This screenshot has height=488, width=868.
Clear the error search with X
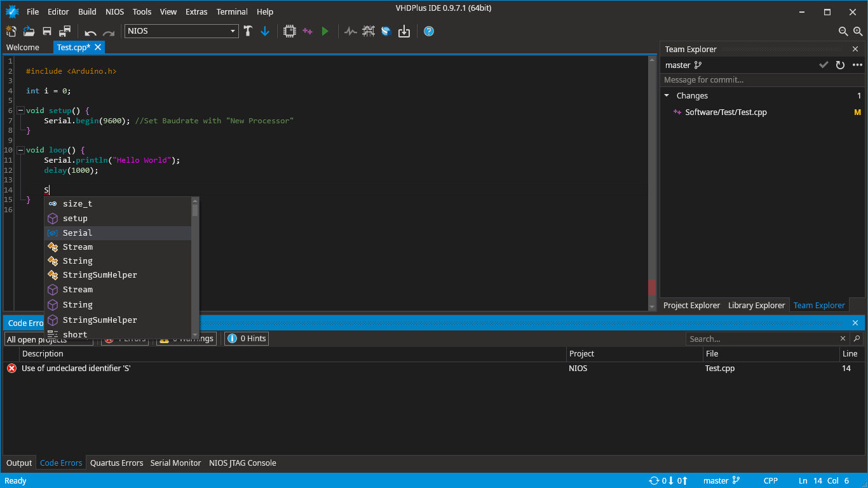tap(843, 339)
